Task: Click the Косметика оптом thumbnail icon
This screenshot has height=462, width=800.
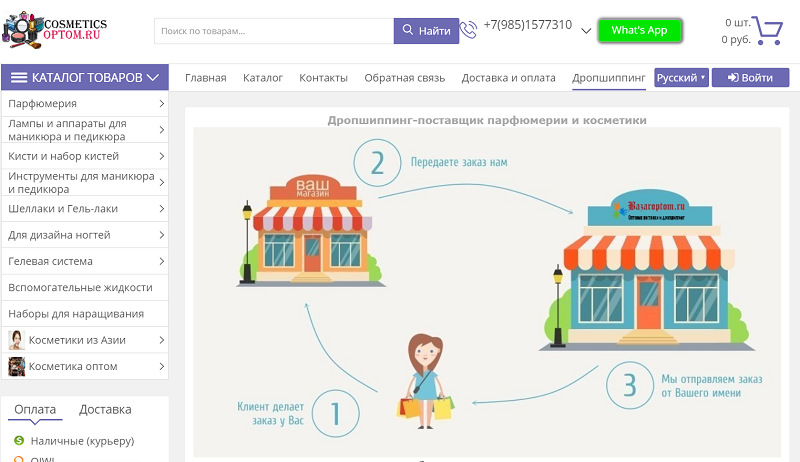Action: click(17, 366)
